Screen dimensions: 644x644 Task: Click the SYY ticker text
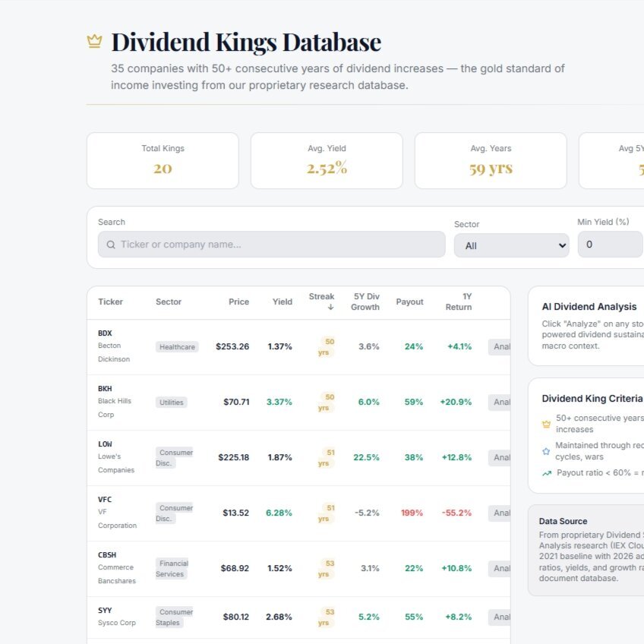105,611
